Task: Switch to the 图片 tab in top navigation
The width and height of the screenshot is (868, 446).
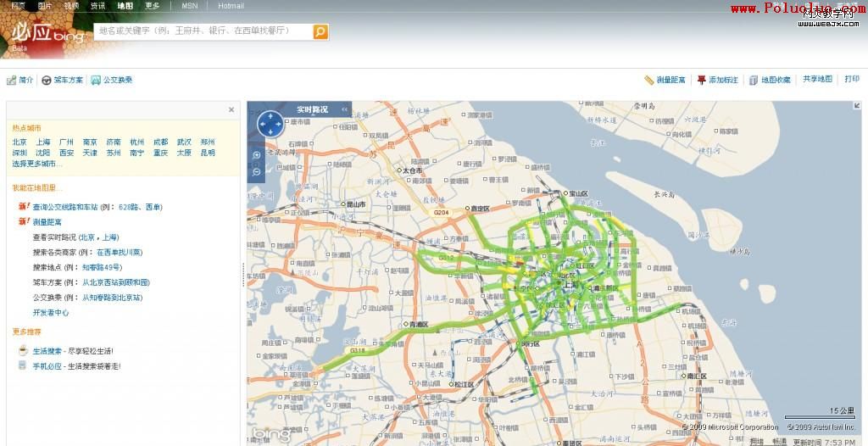Action: tap(45, 6)
